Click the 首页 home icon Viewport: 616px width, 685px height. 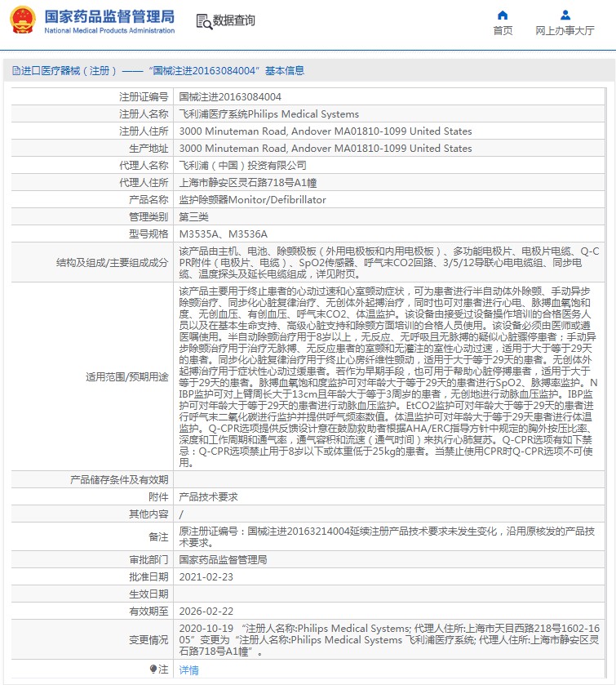point(503,16)
